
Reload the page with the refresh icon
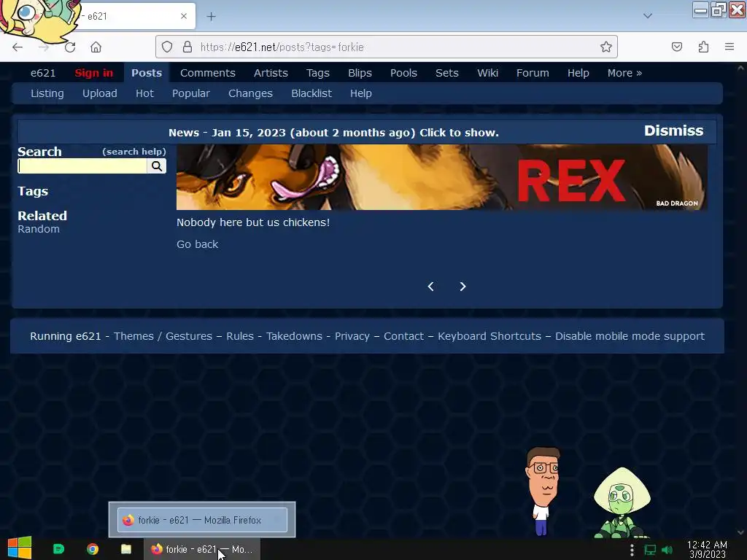coord(70,47)
